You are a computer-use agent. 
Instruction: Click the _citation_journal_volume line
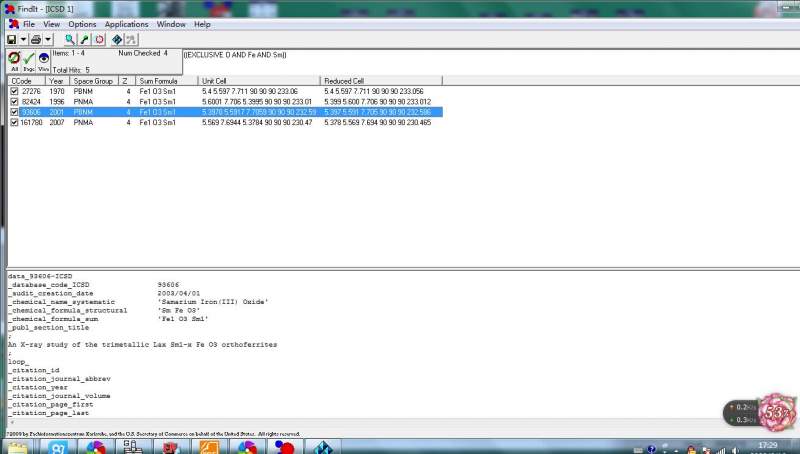pos(59,396)
